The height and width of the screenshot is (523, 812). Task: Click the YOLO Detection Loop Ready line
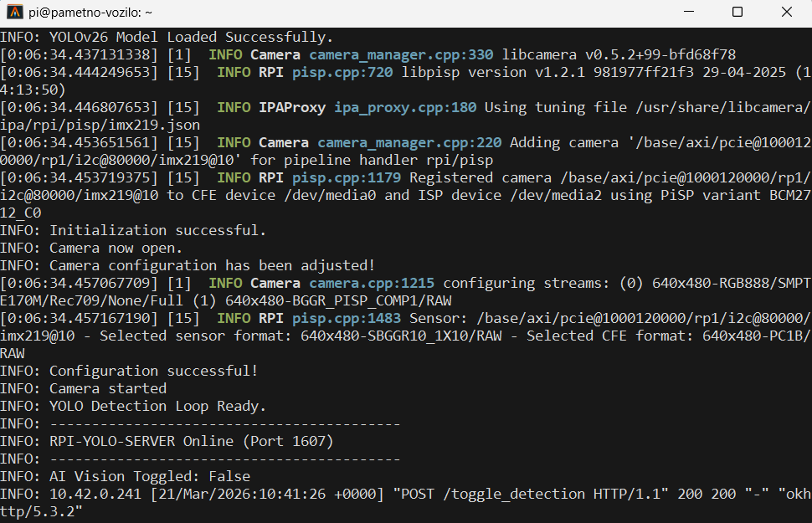(133, 406)
